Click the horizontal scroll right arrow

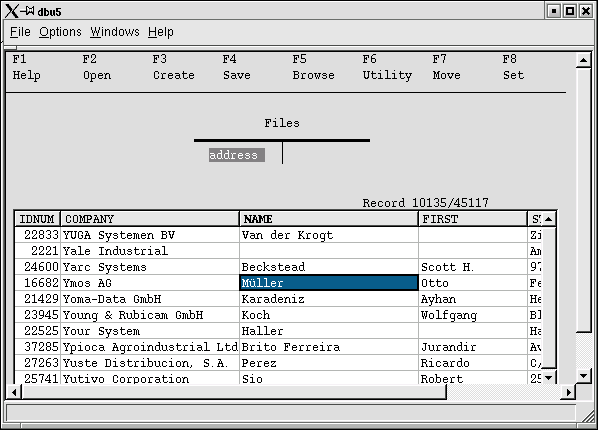pos(569,392)
